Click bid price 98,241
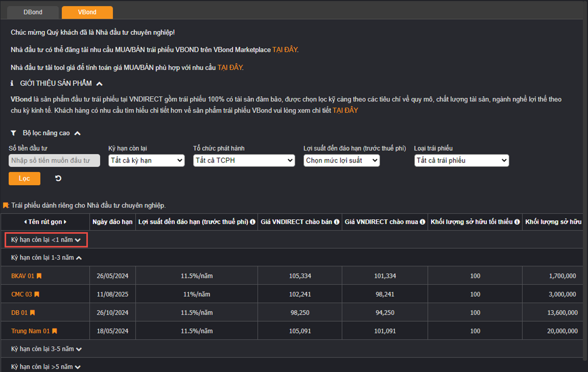 (x=385, y=294)
